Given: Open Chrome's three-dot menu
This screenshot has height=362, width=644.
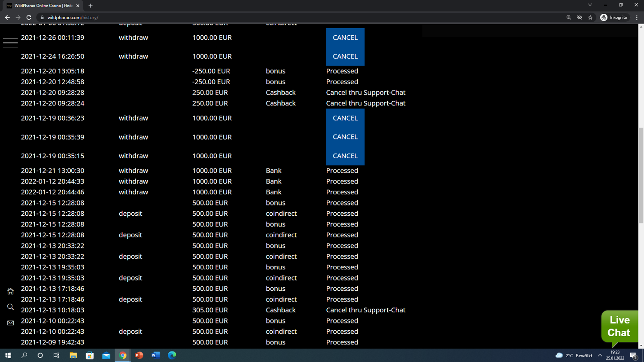Looking at the screenshot, I should tap(637, 18).
